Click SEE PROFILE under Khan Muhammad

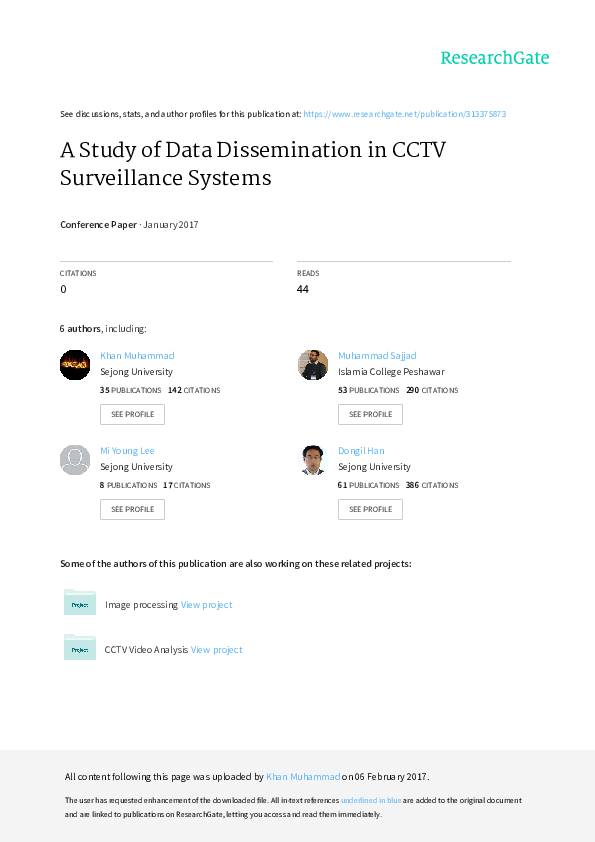(132, 413)
